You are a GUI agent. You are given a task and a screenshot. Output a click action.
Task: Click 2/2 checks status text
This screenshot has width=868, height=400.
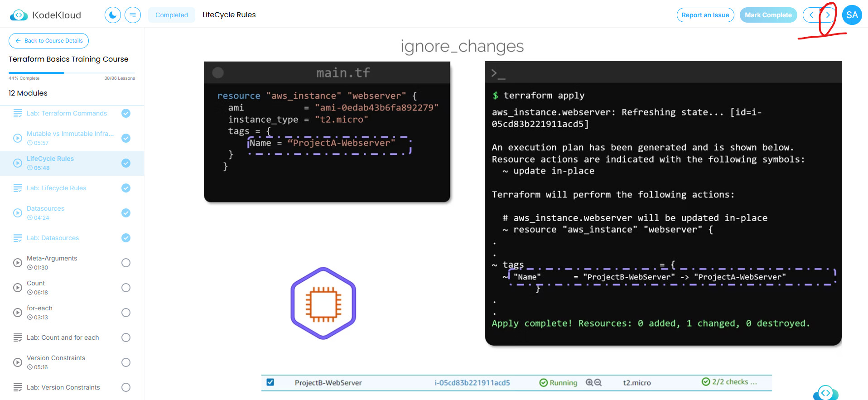click(x=734, y=382)
